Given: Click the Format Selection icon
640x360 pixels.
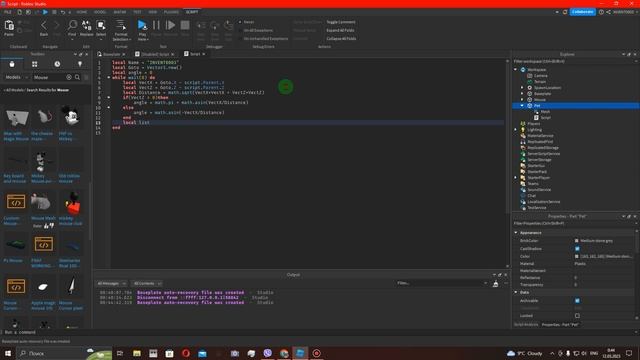Looking at the screenshot, I should [121, 25].
